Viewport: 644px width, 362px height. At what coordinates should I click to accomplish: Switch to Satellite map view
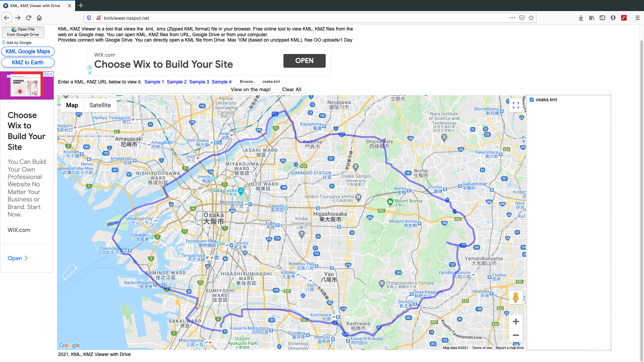coord(100,105)
